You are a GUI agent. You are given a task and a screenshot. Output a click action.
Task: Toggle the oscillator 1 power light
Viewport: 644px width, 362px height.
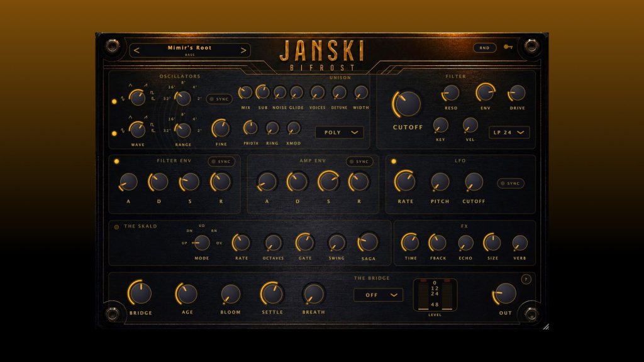(114, 101)
